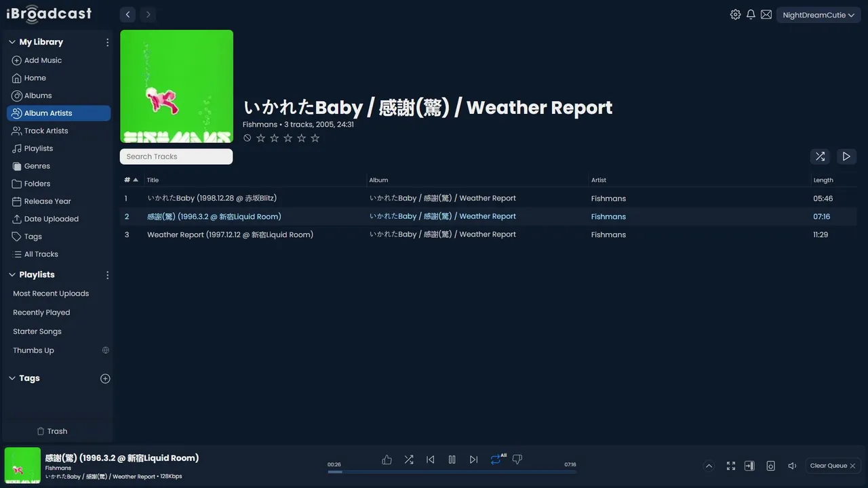Toggle shuffle in the player bar

409,460
